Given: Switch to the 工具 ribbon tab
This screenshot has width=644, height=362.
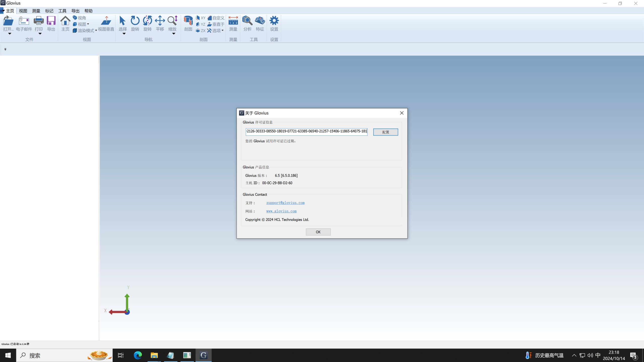Looking at the screenshot, I should click(x=62, y=11).
